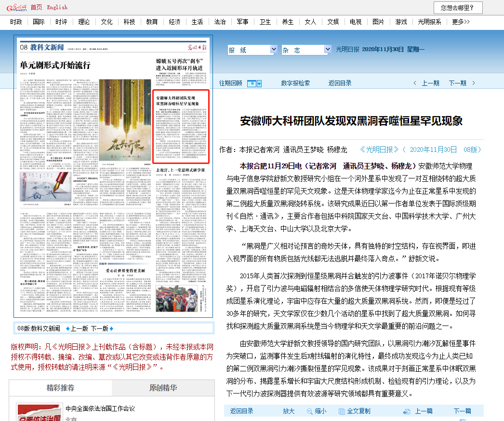Go to the 女人 section
The image size is (504, 421).
pyautogui.click(x=310, y=22)
